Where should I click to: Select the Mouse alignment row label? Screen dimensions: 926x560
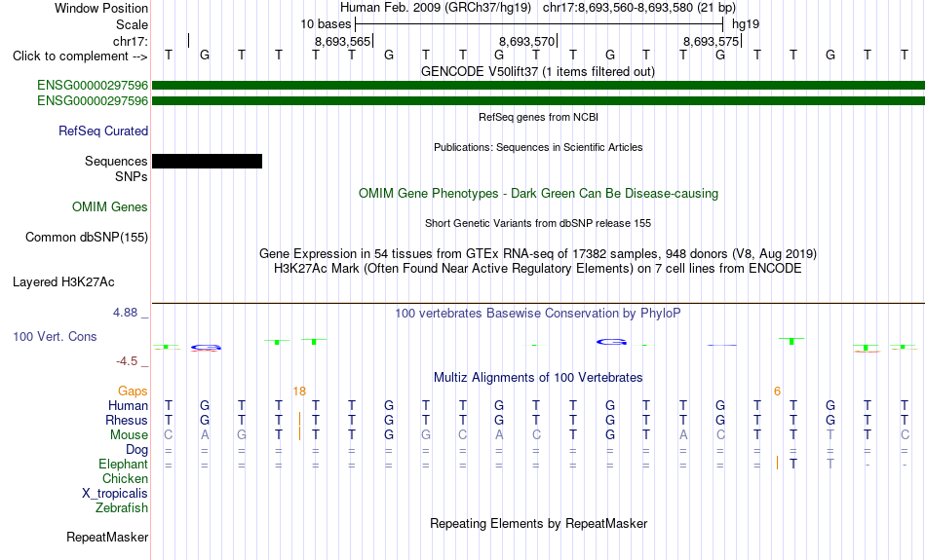[x=129, y=435]
